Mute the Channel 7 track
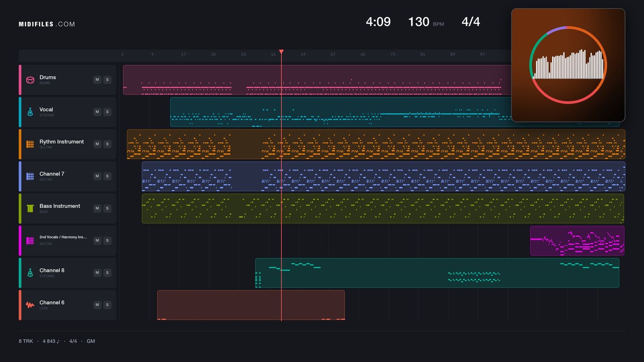Viewport: 644px width, 362px height. [x=97, y=176]
